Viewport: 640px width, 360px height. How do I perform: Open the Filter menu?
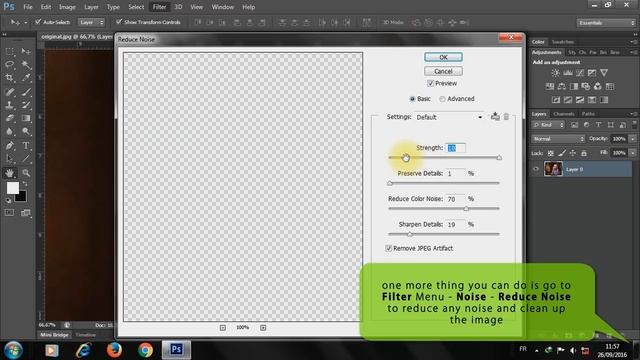(159, 7)
